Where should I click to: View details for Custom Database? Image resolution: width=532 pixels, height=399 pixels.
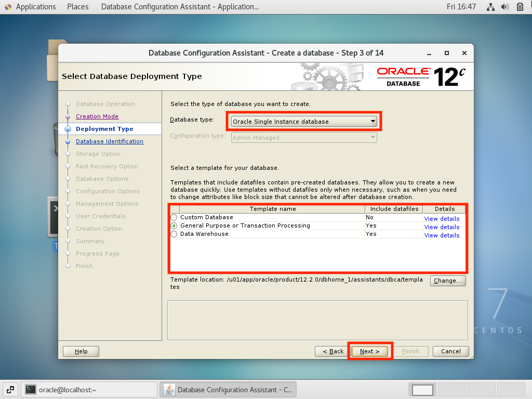tap(442, 219)
